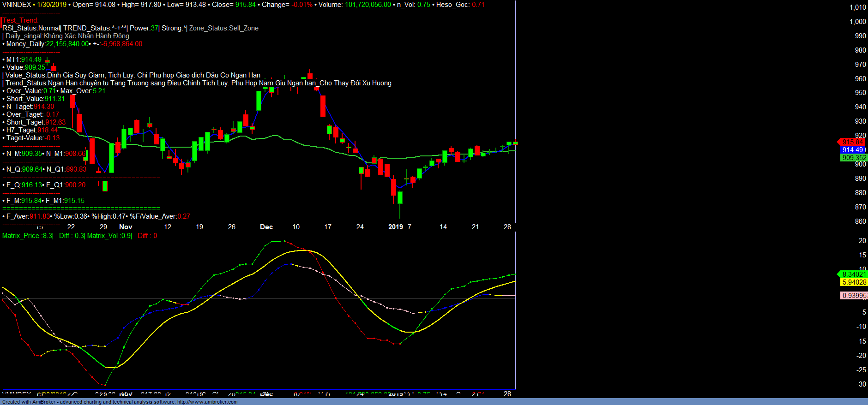This screenshot has height=405, width=868.
Task: Click the Dec label on the price chart axis
Action: 266,227
